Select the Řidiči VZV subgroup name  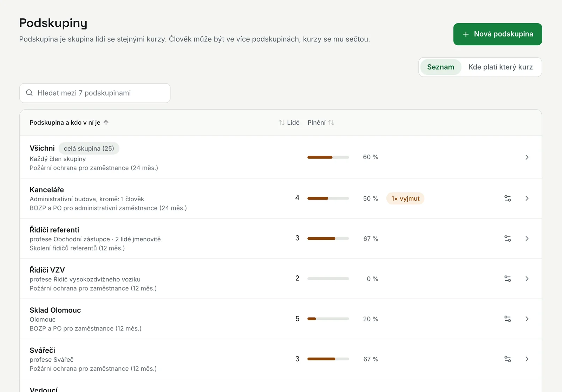(x=47, y=270)
